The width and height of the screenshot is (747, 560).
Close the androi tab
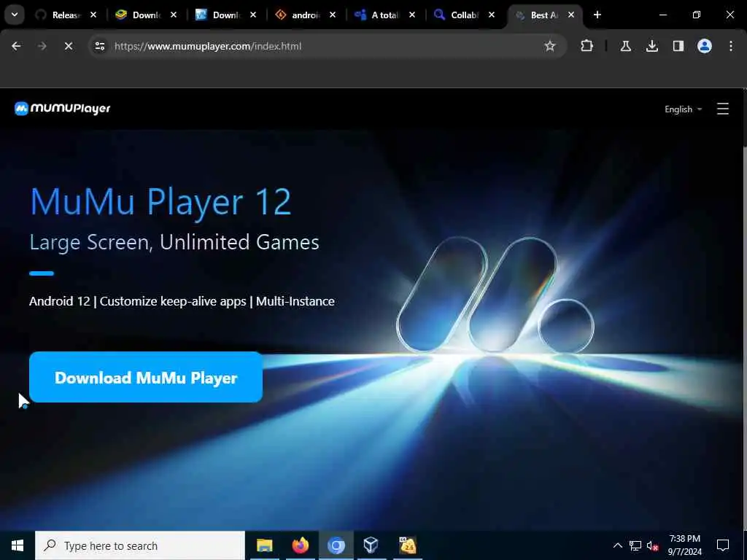(x=333, y=15)
